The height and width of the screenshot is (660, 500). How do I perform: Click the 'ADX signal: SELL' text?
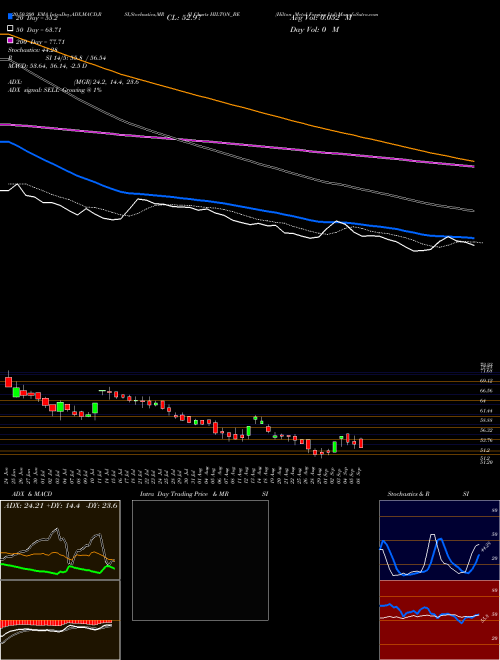click(x=35, y=90)
